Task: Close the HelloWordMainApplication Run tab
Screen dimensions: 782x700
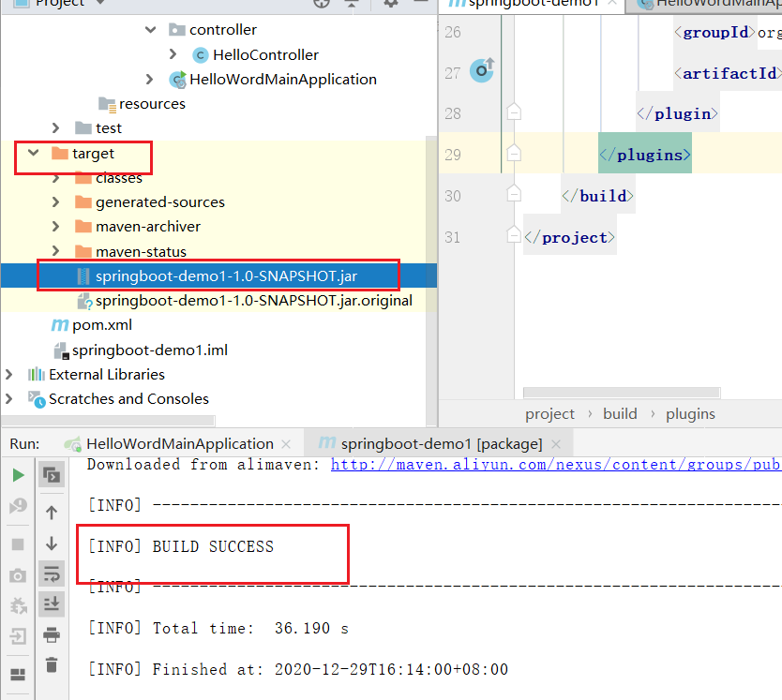Action: pyautogui.click(x=286, y=444)
